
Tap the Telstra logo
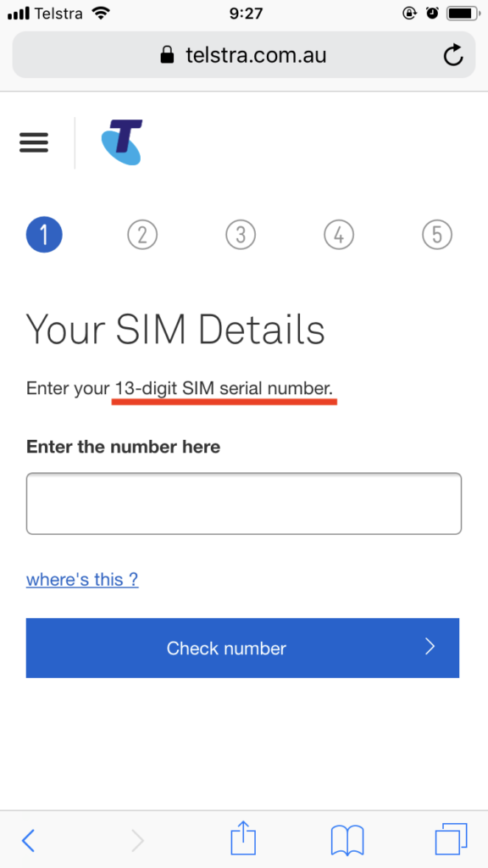pyautogui.click(x=122, y=142)
